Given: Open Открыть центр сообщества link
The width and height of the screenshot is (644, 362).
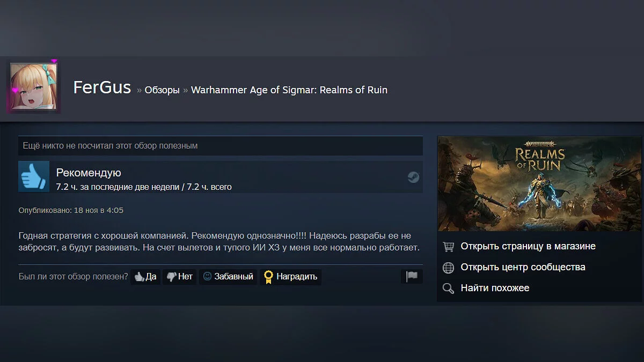Looking at the screenshot, I should point(523,267).
